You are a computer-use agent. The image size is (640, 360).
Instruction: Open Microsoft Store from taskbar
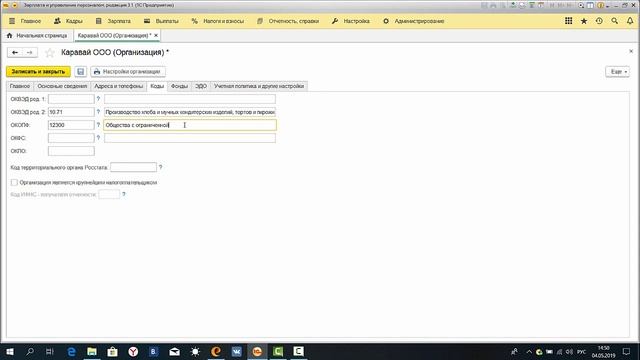click(112, 351)
